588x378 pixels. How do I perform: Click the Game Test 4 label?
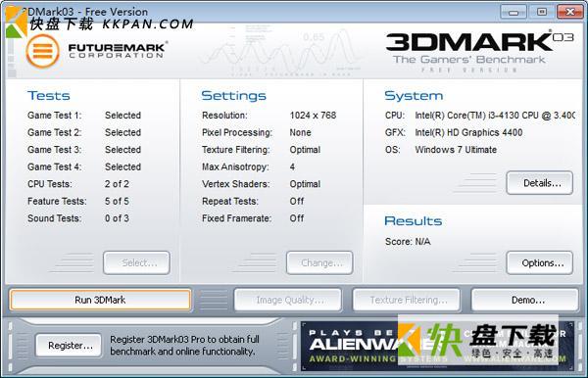pos(54,167)
